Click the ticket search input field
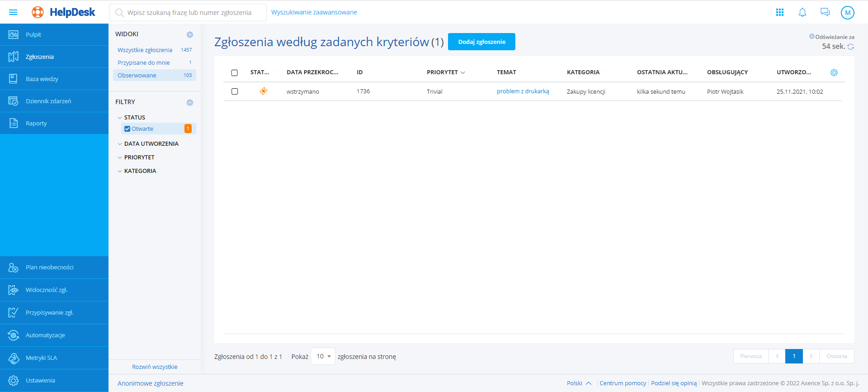Viewport: 868px width, 392px height. (x=189, y=13)
